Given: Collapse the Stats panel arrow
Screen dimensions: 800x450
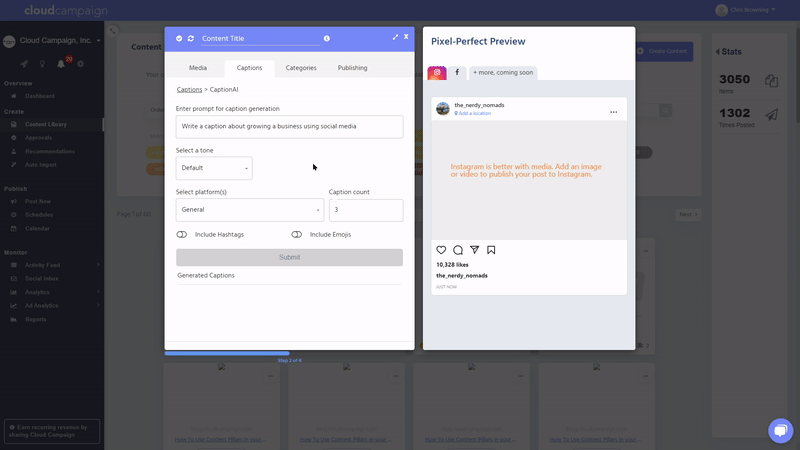Looking at the screenshot, I should coord(718,52).
